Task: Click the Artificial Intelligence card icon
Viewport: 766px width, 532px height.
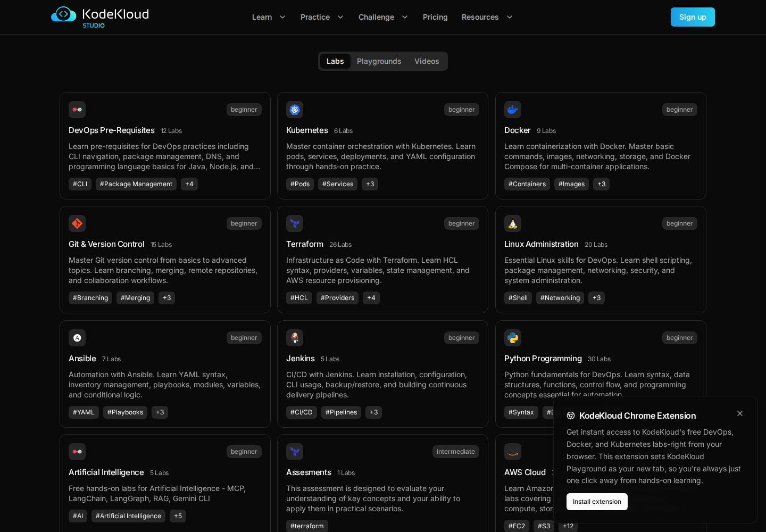Action: tap(77, 452)
